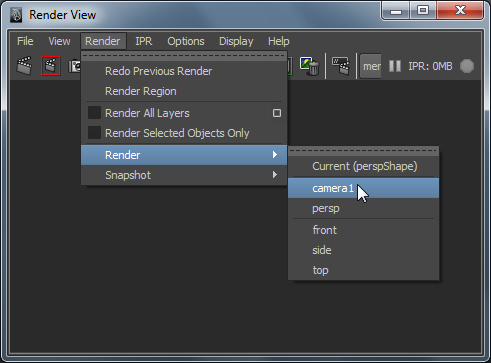Choose Redo Previous Render menu entry
The image size is (491, 363).
pos(184,71)
